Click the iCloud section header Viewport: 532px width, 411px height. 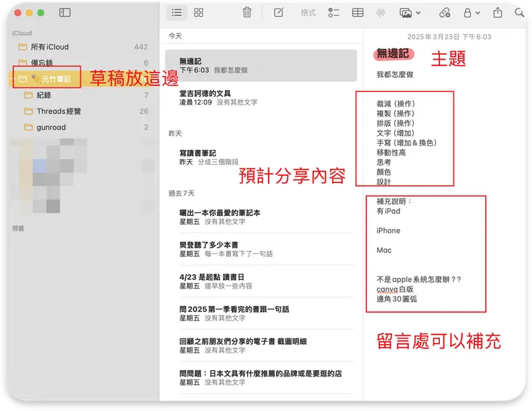coord(22,33)
